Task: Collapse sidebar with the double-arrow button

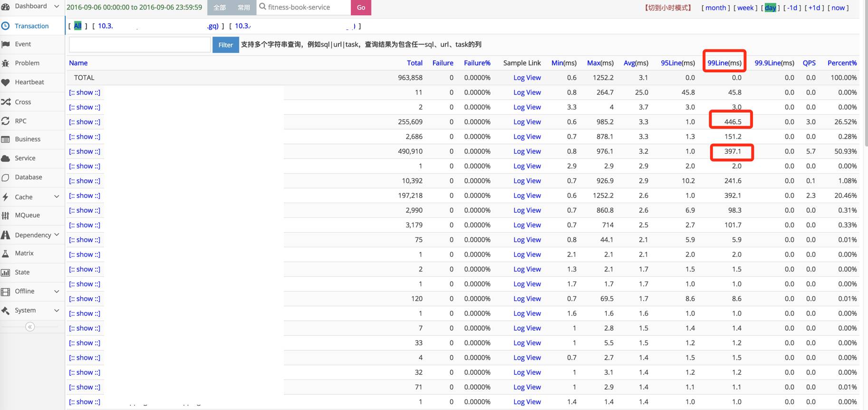Action: point(30,327)
